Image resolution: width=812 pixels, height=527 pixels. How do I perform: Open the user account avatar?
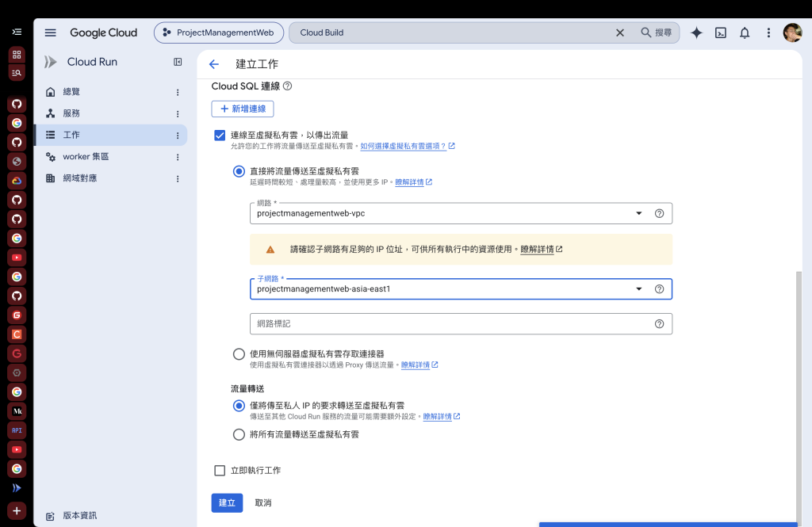pos(792,32)
